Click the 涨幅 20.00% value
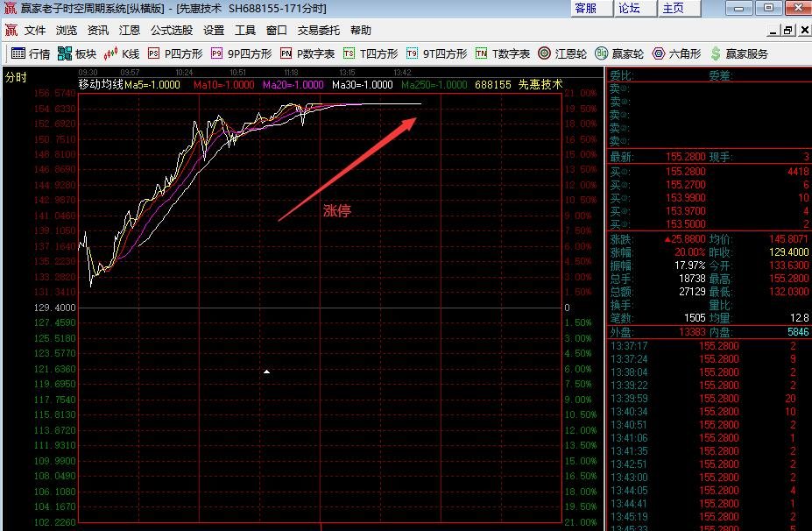Screen dimensions: 812x531 (689, 252)
